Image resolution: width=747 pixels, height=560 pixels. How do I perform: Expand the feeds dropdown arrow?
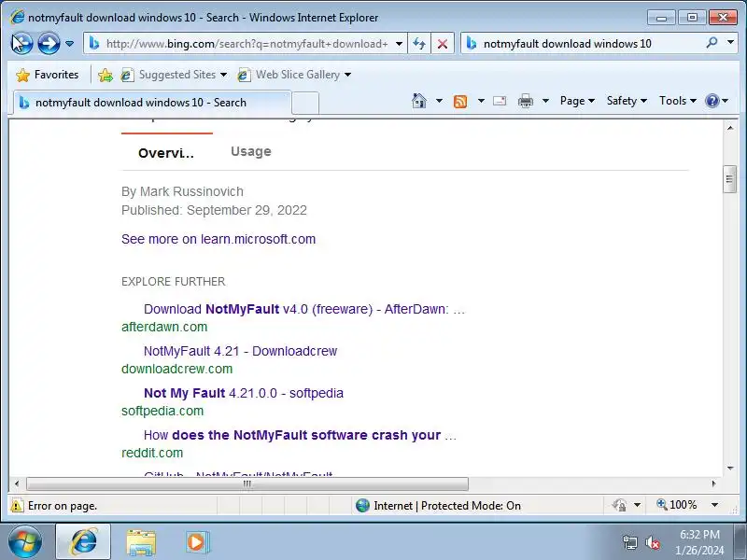pos(481,101)
